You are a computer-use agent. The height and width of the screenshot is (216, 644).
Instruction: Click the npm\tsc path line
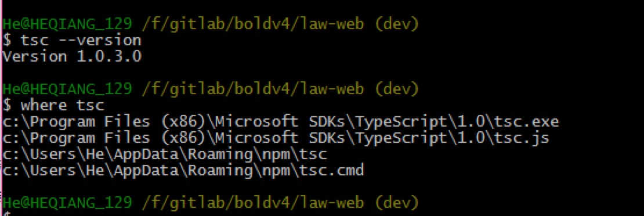click(x=165, y=154)
